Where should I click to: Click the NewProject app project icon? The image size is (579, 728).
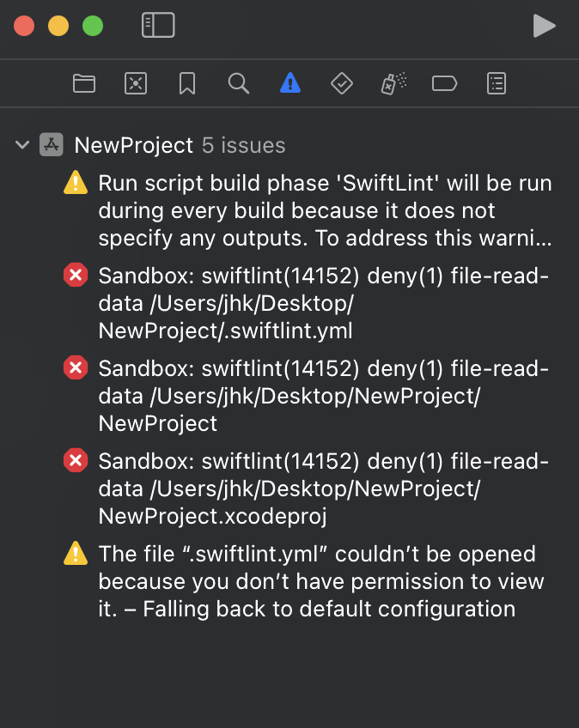tap(52, 145)
